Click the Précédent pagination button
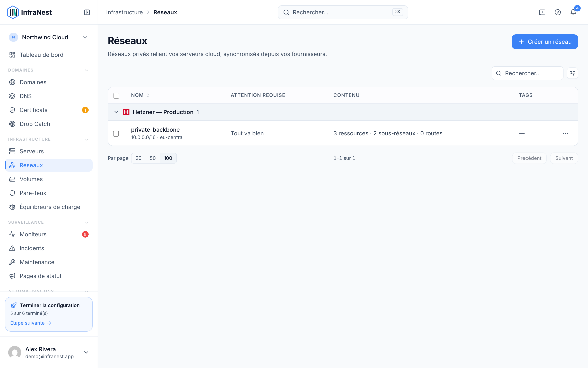Viewport: 588px width, 368px height. pos(529,158)
